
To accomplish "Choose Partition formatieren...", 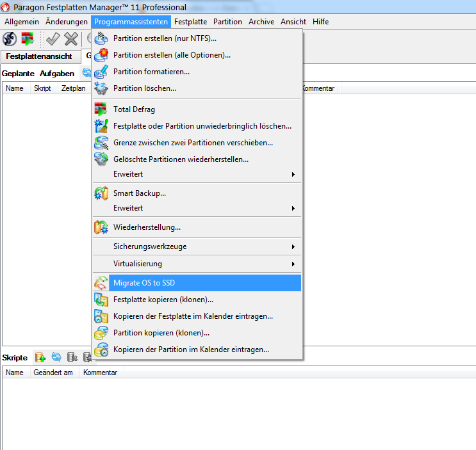I will click(197, 72).
